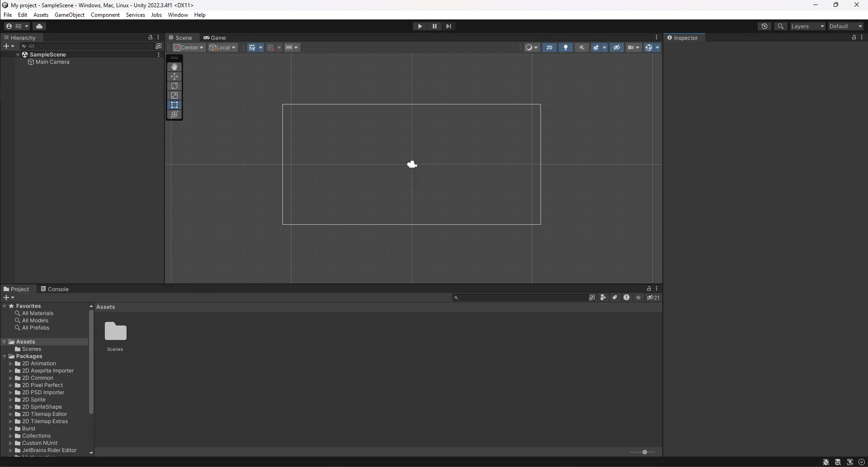This screenshot has height=467, width=868.
Task: Select the Transform tool
Action: click(174, 114)
